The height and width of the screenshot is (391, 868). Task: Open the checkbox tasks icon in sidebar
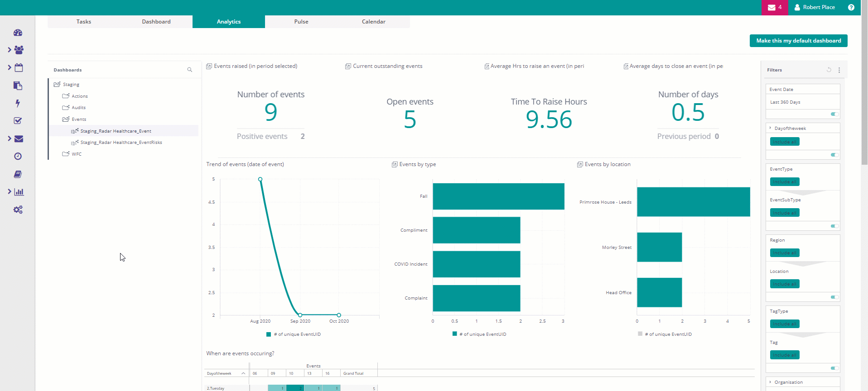pos(18,121)
